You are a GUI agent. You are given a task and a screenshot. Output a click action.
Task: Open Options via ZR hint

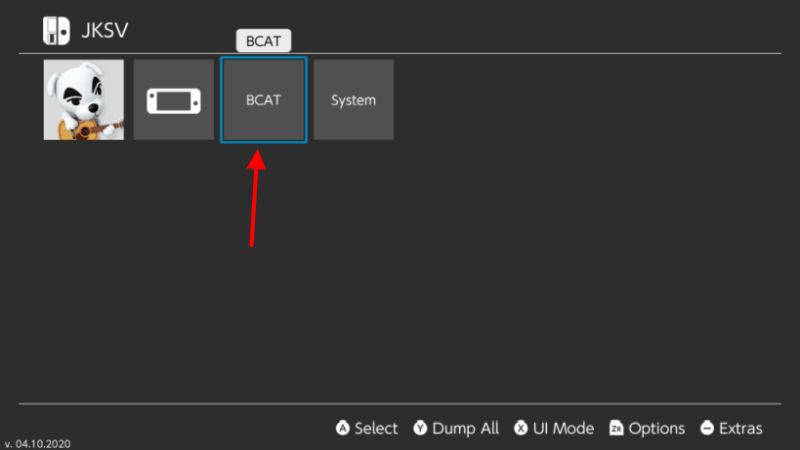[x=647, y=428]
